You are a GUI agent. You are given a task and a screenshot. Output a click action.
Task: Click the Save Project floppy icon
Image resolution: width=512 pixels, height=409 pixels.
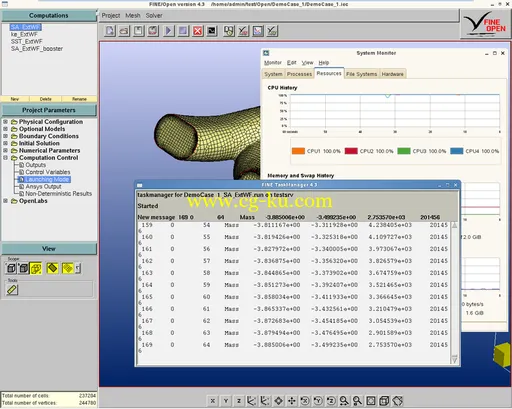pyautogui.click(x=139, y=31)
